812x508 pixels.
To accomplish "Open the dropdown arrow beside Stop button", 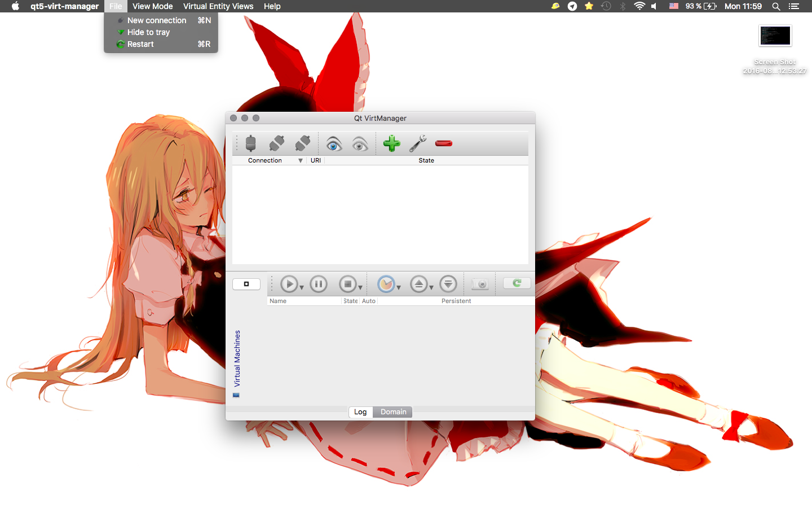I will 360,288.
